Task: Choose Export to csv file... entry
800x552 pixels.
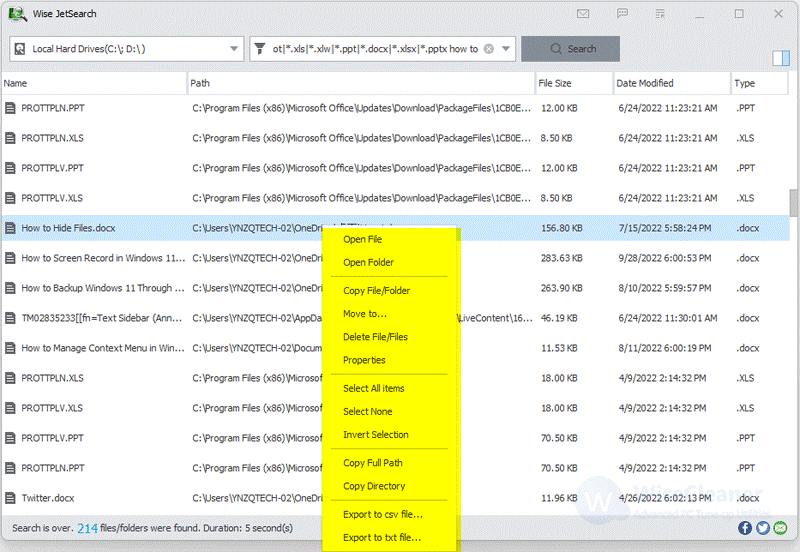Action: 383,514
